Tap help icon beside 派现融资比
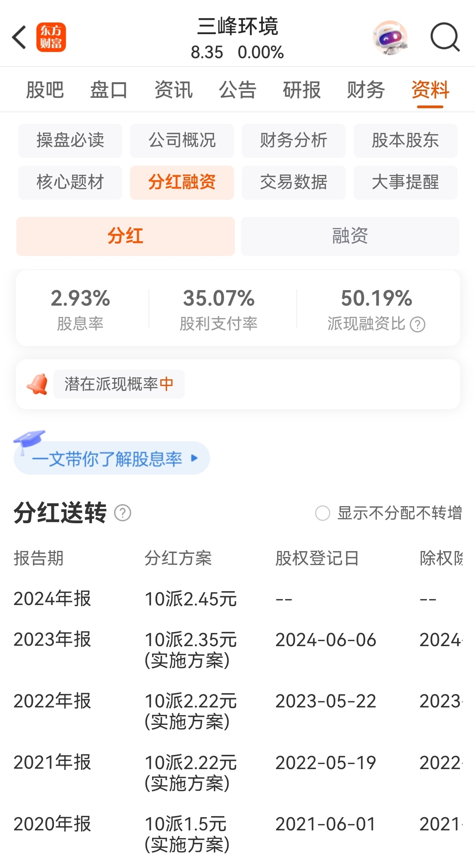475x868 pixels. tap(418, 324)
